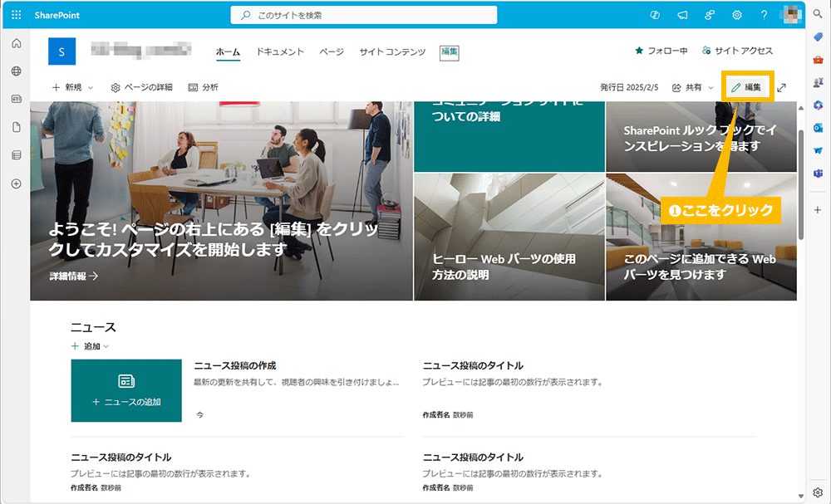Open the megaphone feedback icon

[x=682, y=15]
